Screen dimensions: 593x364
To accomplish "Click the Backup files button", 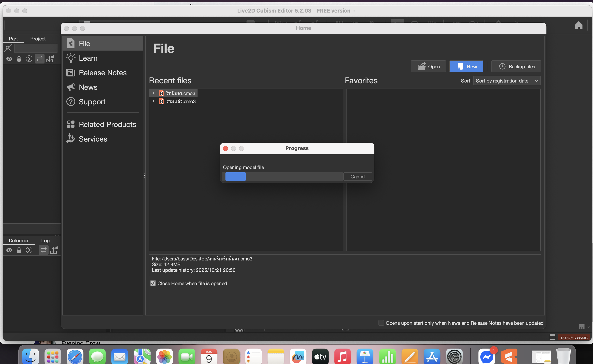I will coord(516,67).
